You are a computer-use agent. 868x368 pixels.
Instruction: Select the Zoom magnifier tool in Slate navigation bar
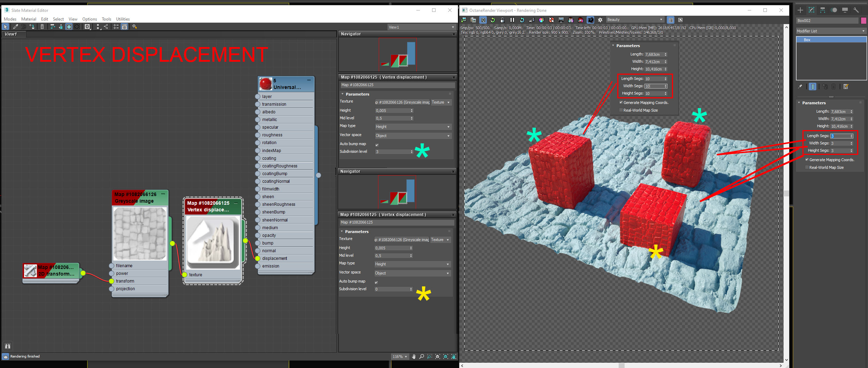pos(422,356)
